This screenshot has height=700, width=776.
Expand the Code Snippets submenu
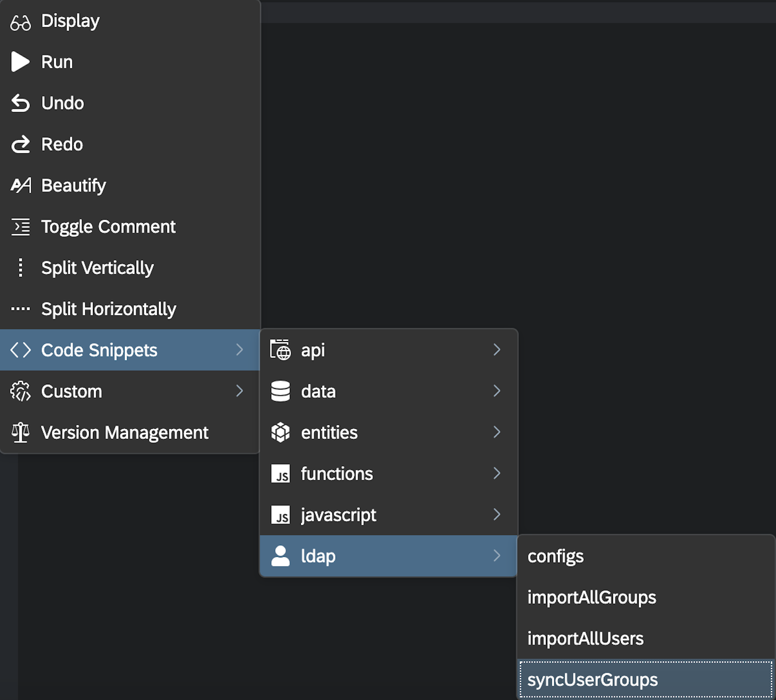tap(99, 350)
